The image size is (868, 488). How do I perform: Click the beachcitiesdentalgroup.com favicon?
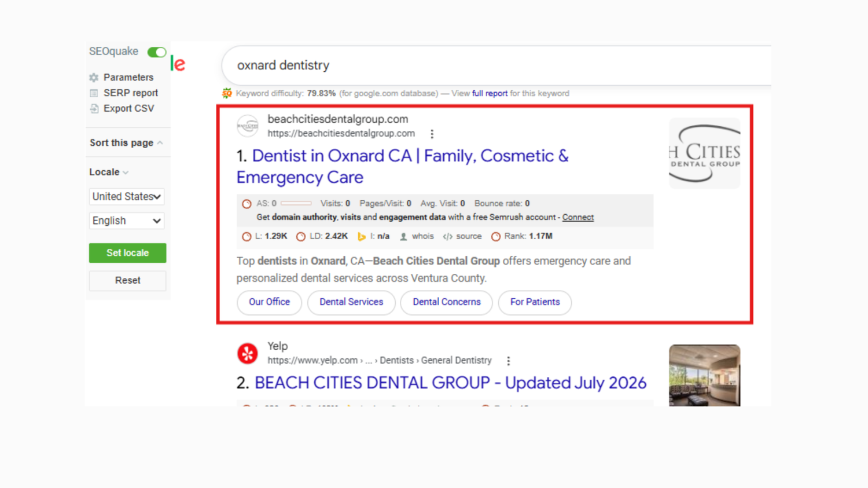pos(248,126)
